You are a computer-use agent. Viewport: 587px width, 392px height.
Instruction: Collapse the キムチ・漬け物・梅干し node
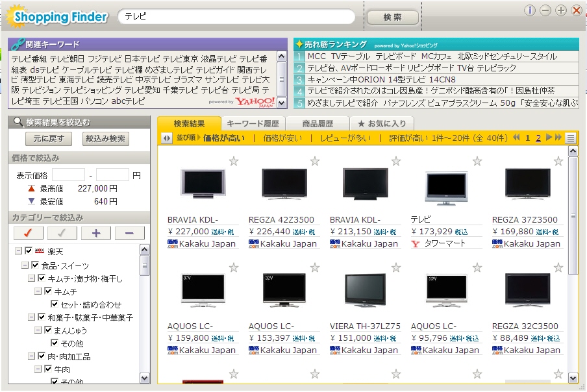31,278
